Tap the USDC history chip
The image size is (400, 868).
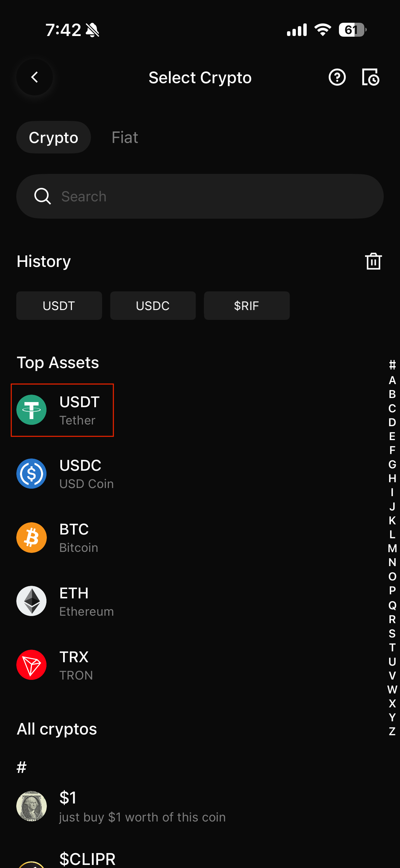[x=153, y=306]
